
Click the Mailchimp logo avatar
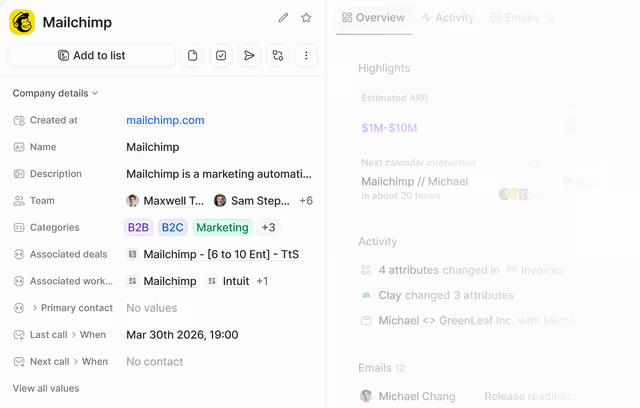point(22,22)
